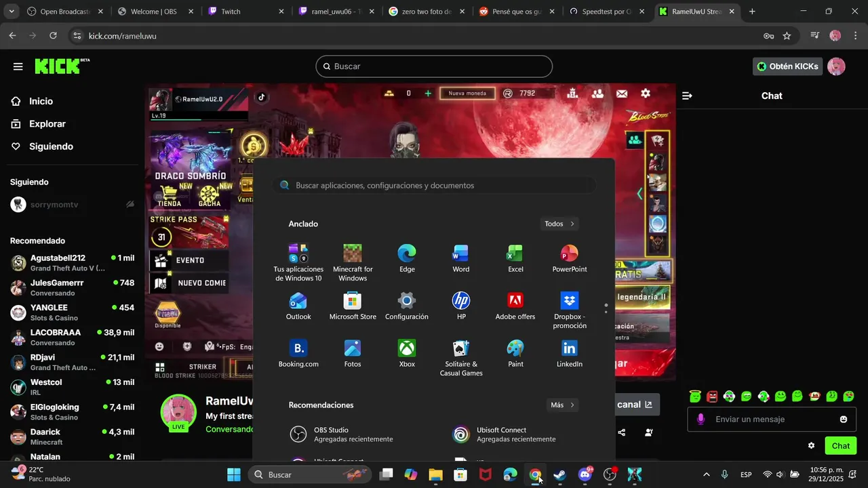The width and height of the screenshot is (868, 488).
Task: Launch Edge from the Start menu pinned apps
Action: click(x=407, y=258)
